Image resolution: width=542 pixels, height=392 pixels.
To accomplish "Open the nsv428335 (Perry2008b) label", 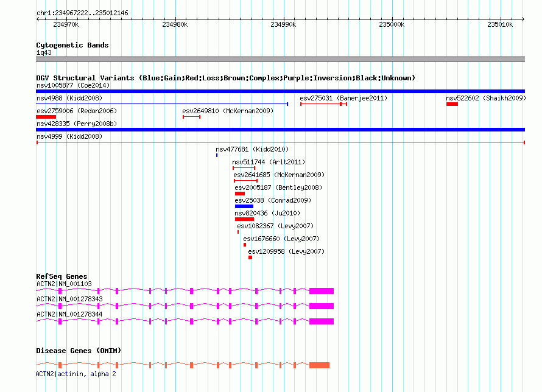I will pyautogui.click(x=77, y=124).
